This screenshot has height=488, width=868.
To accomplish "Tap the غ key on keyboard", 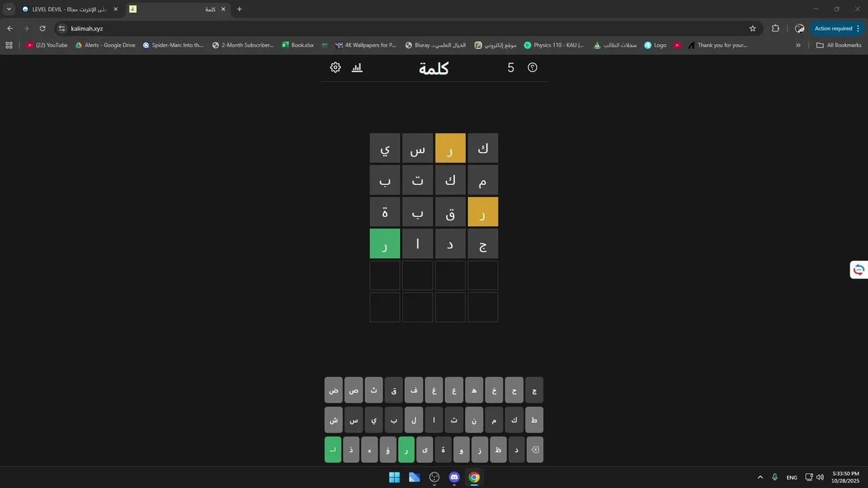I will click(x=434, y=390).
